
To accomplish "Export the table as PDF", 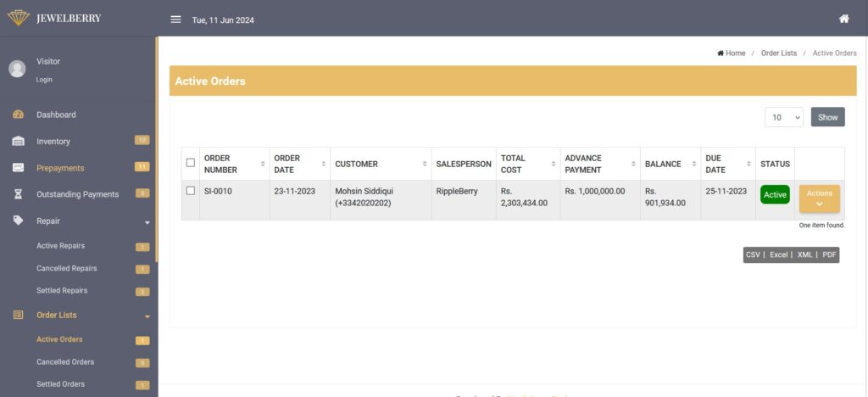I will (x=829, y=254).
